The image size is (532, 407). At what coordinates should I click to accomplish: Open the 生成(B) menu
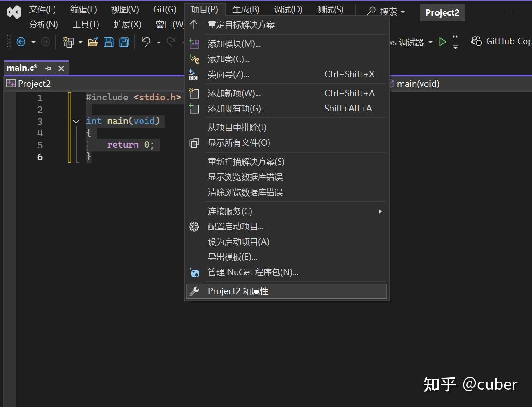coord(246,10)
